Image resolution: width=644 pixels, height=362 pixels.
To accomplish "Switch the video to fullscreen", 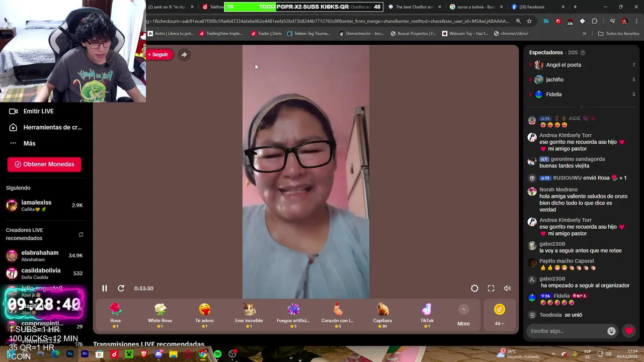I will coord(491,288).
